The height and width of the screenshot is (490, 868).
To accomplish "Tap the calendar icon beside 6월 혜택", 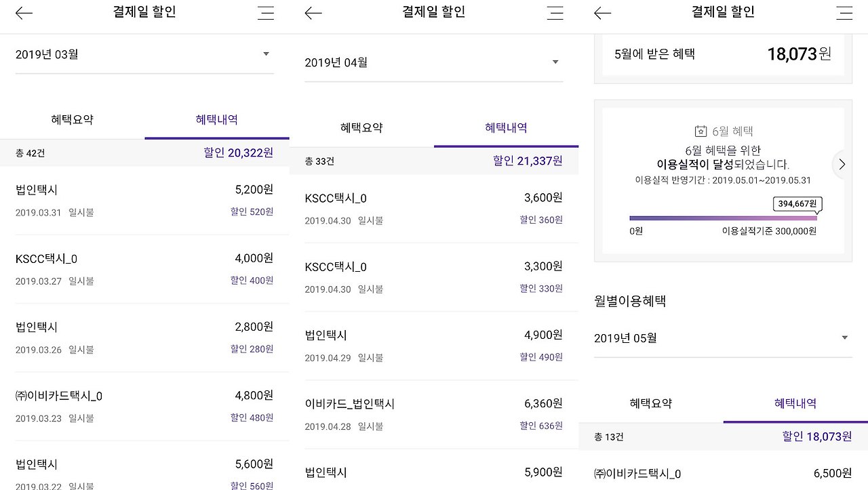I will click(701, 131).
